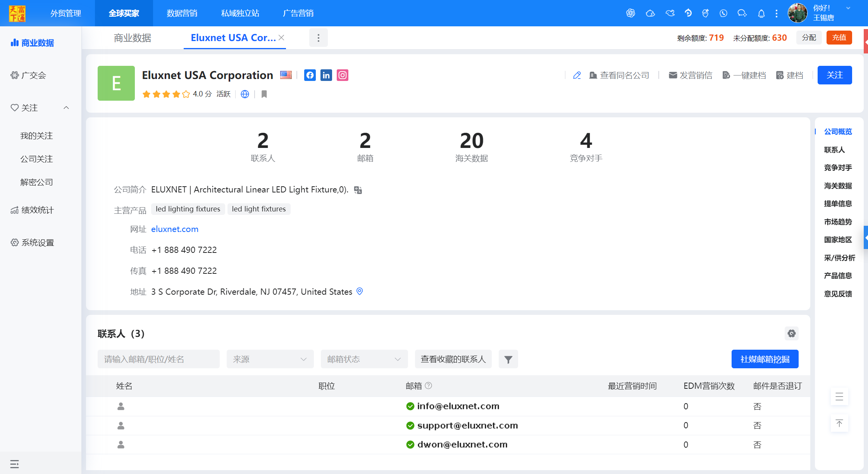868x474 pixels.
Task: Click the edit pencil icon
Action: 577,75
